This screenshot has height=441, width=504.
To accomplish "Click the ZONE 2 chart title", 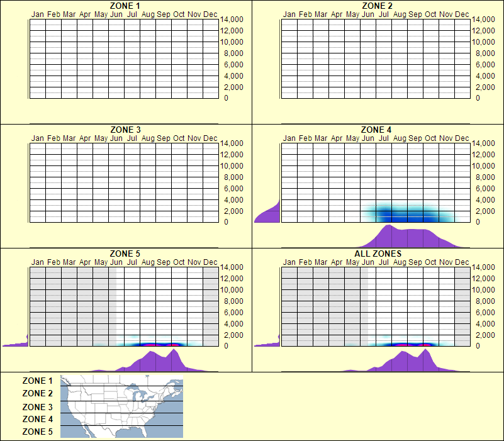I will [378, 6].
